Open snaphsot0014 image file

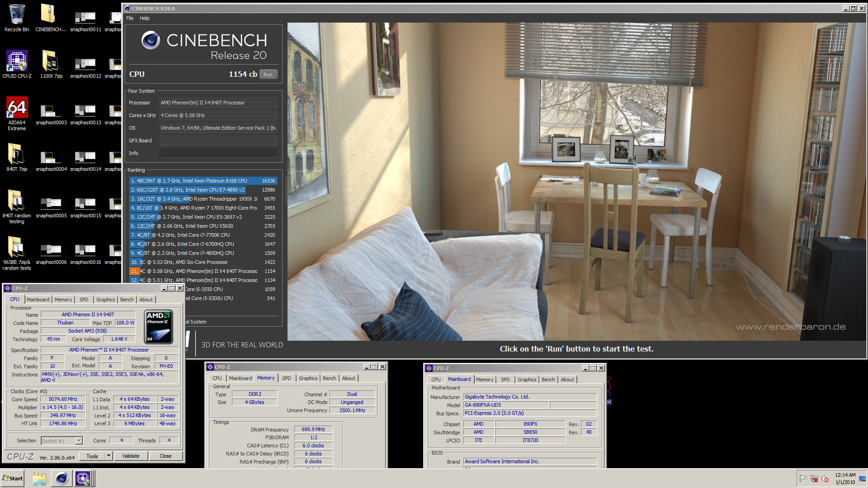pos(85,160)
